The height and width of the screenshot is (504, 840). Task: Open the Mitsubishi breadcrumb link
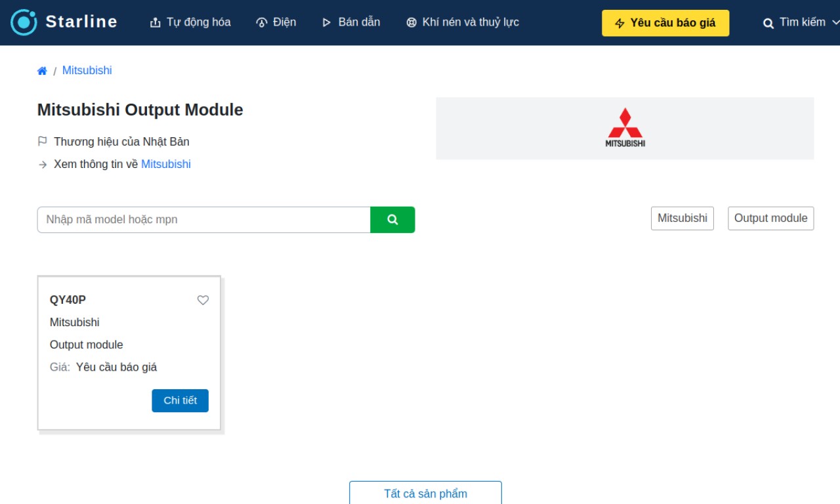point(87,70)
